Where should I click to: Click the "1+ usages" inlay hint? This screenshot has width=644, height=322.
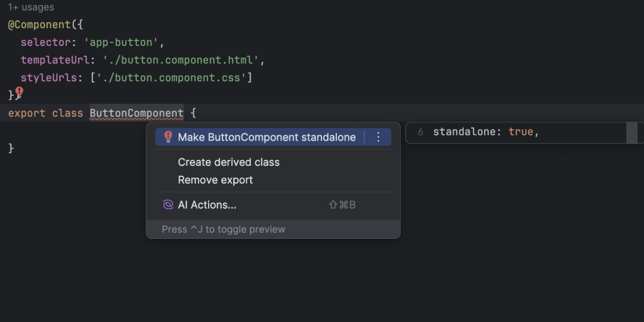click(31, 8)
